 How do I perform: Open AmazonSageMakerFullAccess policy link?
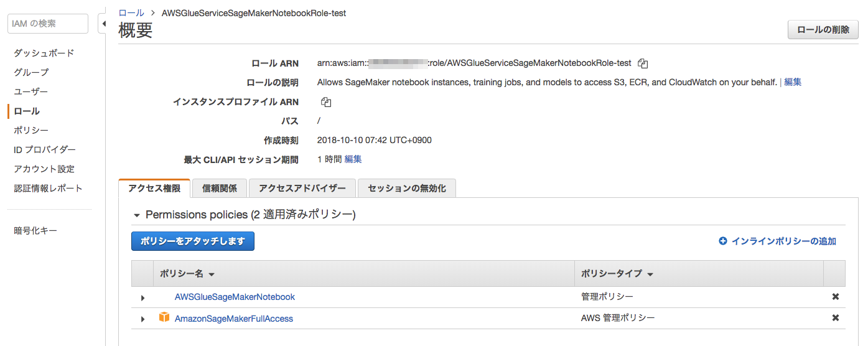tap(234, 318)
